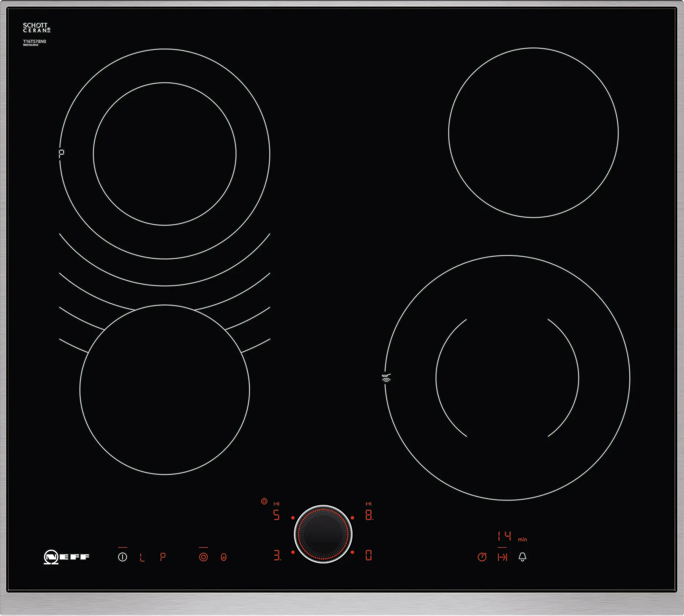Viewport: 684px width, 616px height.
Task: Tap the P marker on top-left zone
Action: click(61, 154)
